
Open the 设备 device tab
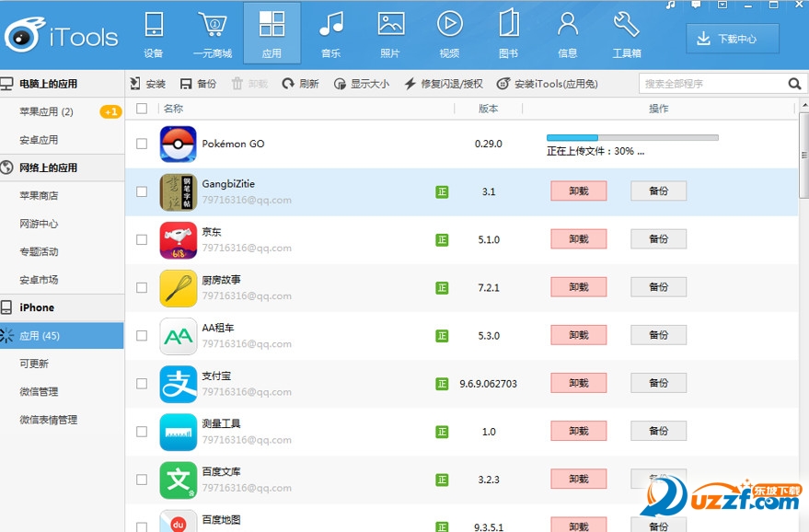coord(154,33)
